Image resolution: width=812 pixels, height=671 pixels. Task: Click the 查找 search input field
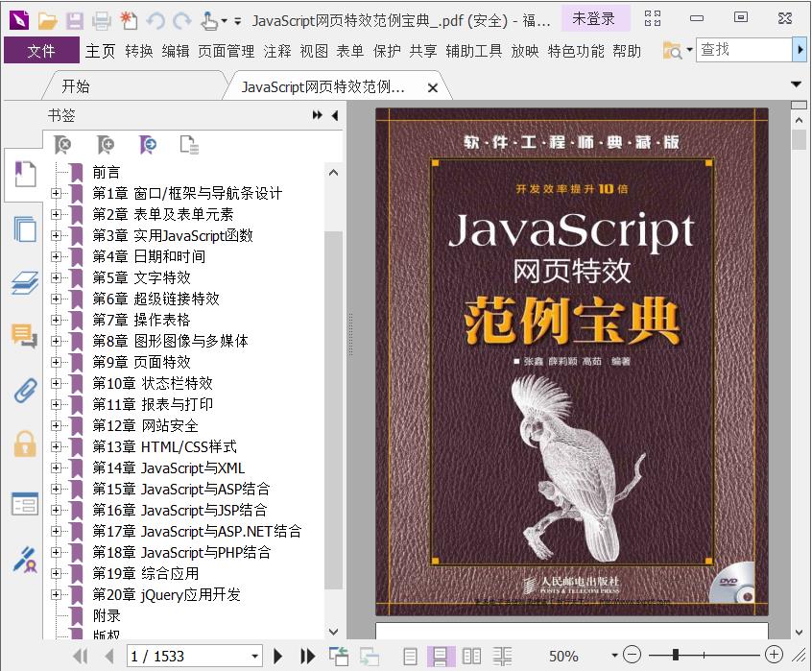tap(745, 50)
